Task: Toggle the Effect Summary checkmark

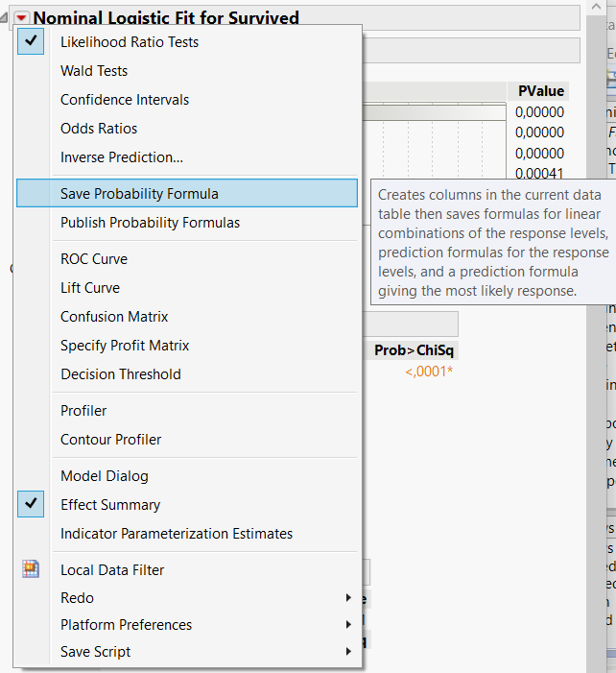Action: pos(110,505)
